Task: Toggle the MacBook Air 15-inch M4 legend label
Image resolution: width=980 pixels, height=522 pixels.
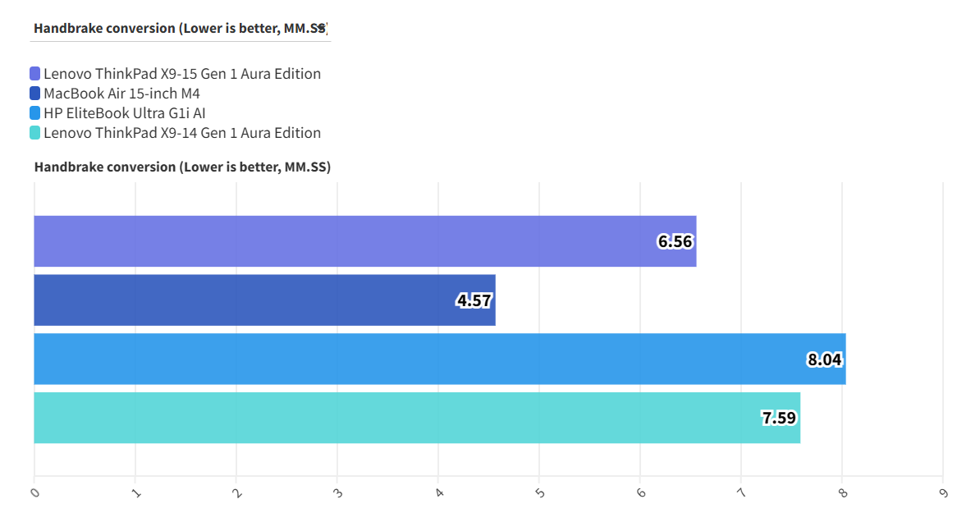Action: (121, 94)
